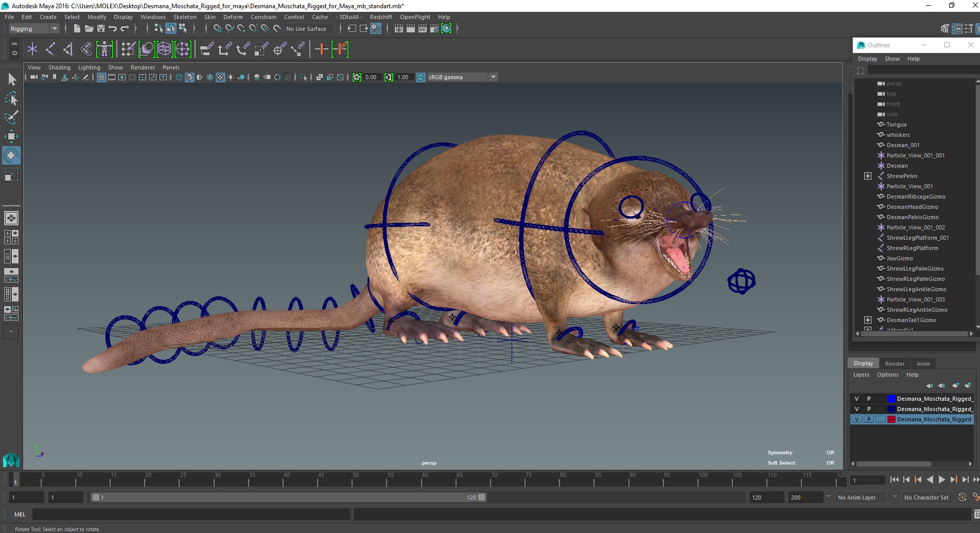Toggle wireframe shading cube in viewport
Screen dimensions: 980x533
[179, 77]
